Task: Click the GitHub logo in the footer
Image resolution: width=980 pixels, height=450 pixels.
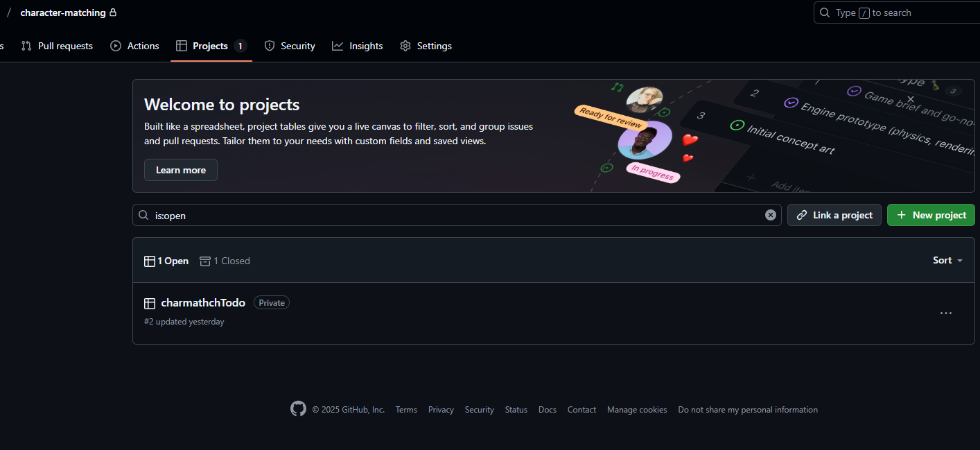Action: pos(298,409)
